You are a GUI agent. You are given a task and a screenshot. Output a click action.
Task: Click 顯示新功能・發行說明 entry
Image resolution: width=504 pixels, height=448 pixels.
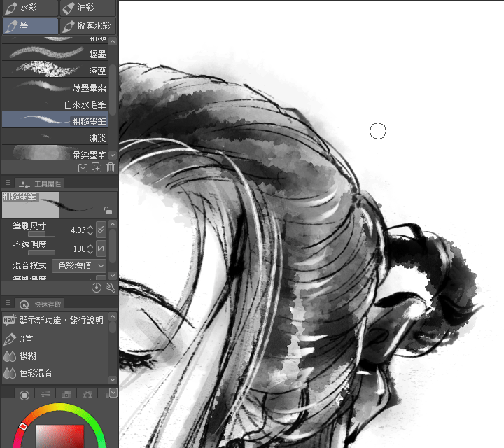pos(55,321)
